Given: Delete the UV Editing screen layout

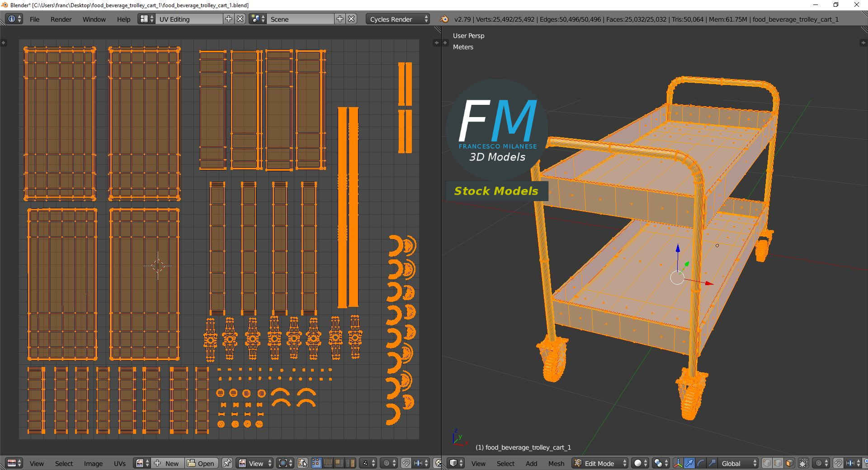Looking at the screenshot, I should pyautogui.click(x=241, y=19).
